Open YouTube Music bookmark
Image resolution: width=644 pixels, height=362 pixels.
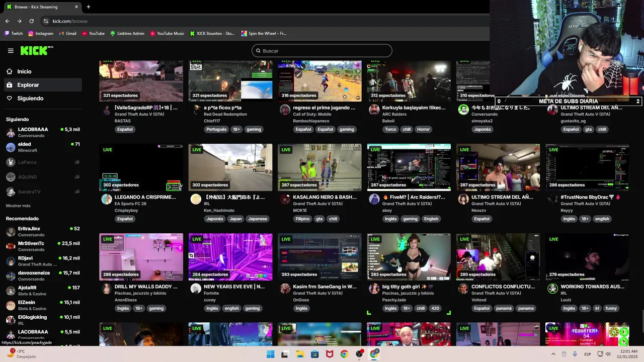pos(168,34)
